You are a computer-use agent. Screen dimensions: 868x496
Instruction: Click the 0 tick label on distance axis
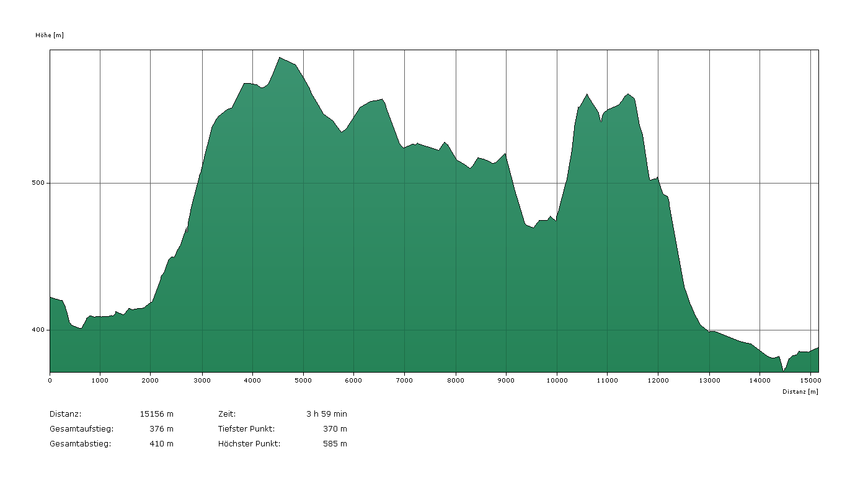point(50,380)
